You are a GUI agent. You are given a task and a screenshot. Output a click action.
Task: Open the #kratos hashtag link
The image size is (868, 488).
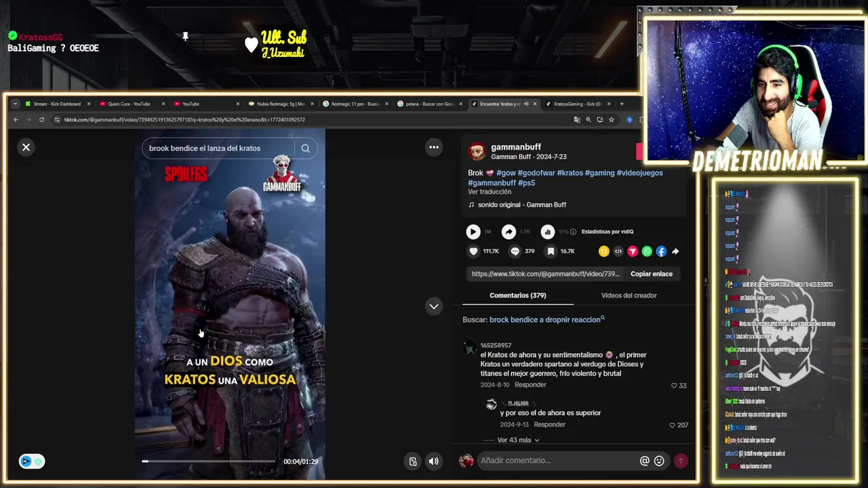point(570,173)
